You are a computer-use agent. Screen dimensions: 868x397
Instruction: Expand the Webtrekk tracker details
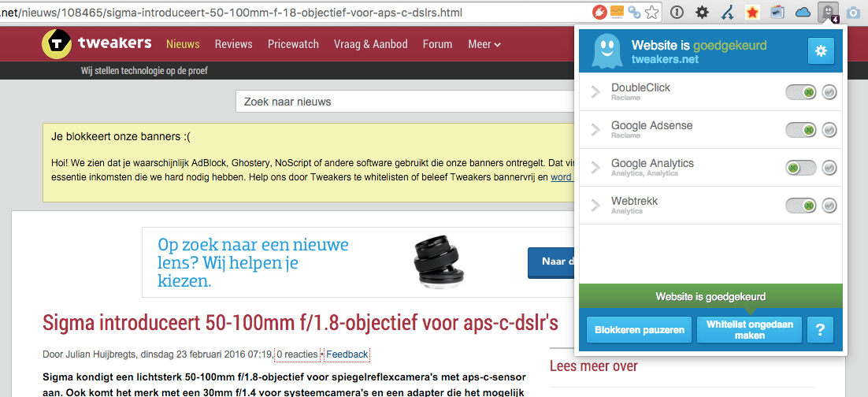click(x=595, y=206)
